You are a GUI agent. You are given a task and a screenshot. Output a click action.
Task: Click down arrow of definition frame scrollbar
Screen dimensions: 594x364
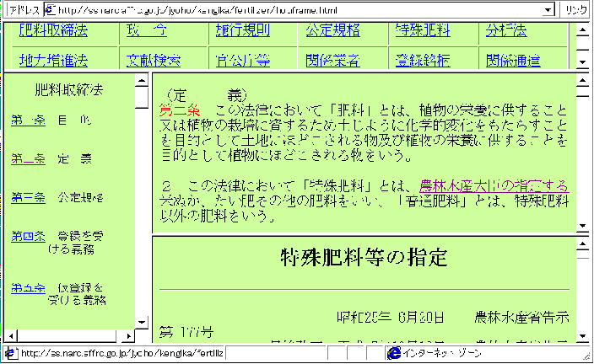[x=582, y=227]
